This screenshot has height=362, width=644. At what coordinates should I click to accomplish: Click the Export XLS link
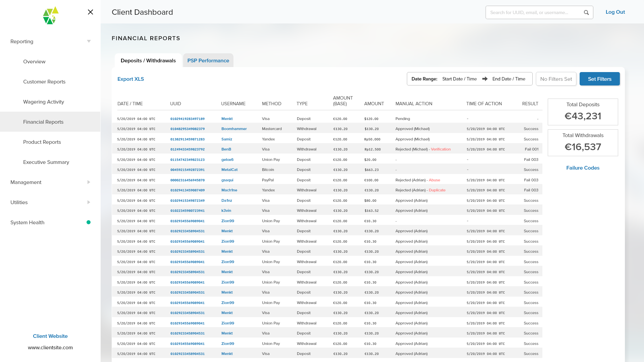click(x=130, y=79)
